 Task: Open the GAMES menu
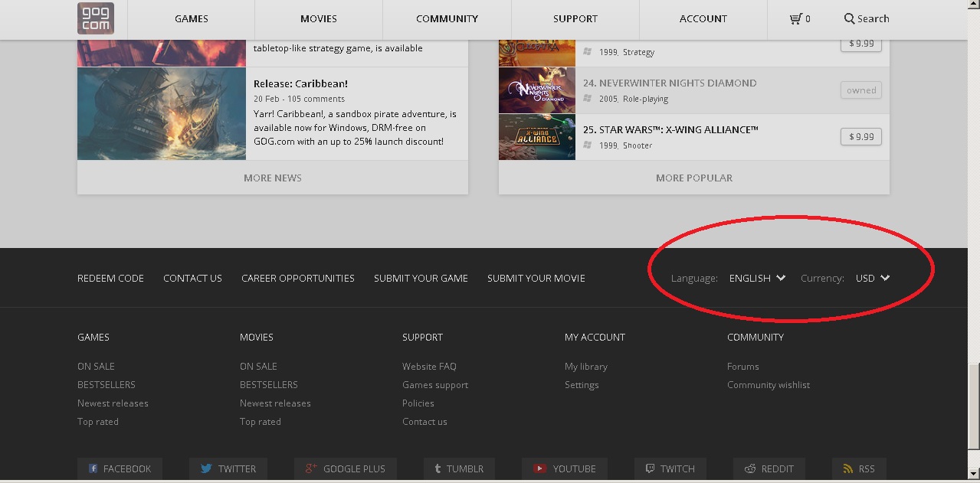pos(191,18)
